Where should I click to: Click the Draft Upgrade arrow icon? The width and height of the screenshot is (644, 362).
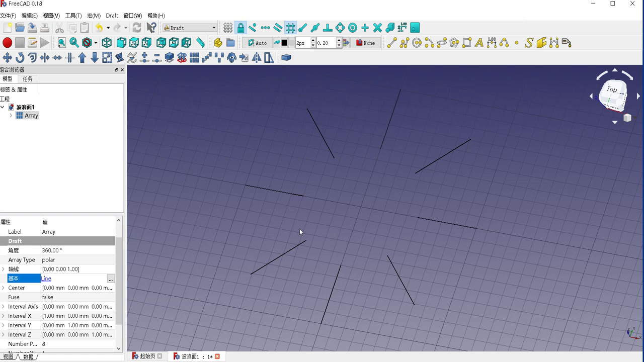point(82,58)
